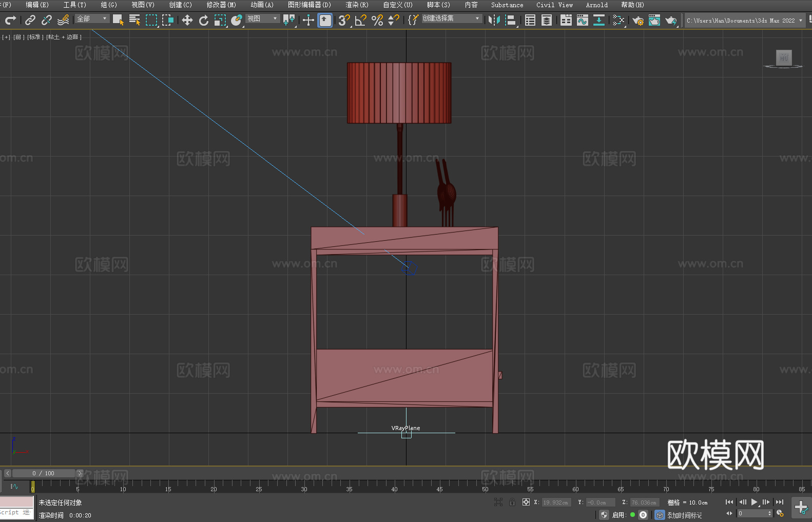Click the Set Keys plus-key button
This screenshot has width=812, height=522.
tap(801, 508)
